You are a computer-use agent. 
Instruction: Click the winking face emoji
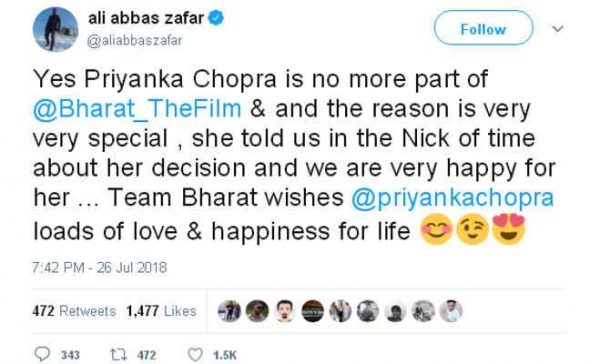click(x=473, y=229)
